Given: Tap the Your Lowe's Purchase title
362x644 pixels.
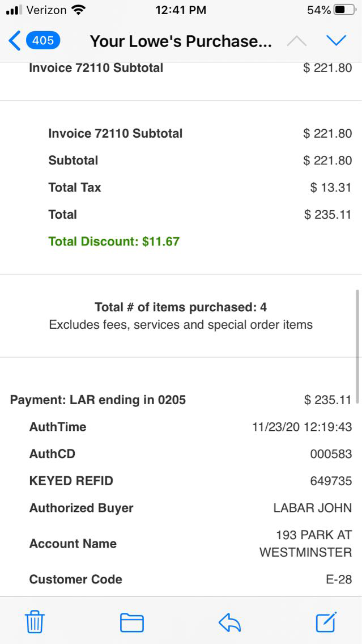Looking at the screenshot, I should [x=181, y=41].
